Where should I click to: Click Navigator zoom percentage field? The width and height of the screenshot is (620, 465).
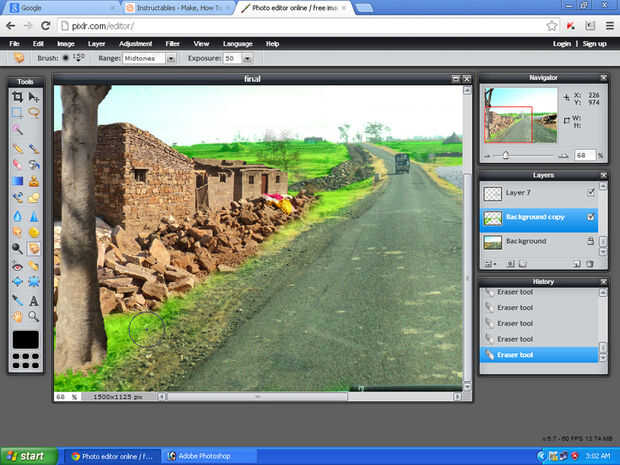click(585, 155)
